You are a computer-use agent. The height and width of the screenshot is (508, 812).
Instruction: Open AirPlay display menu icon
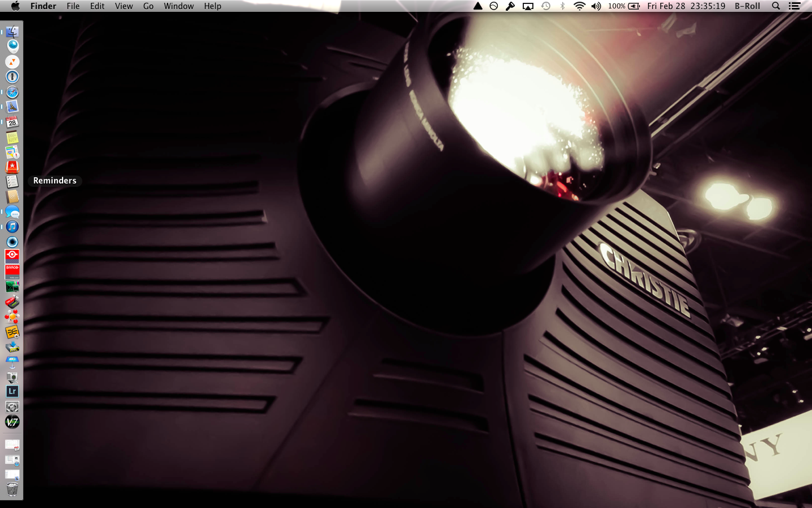(528, 6)
